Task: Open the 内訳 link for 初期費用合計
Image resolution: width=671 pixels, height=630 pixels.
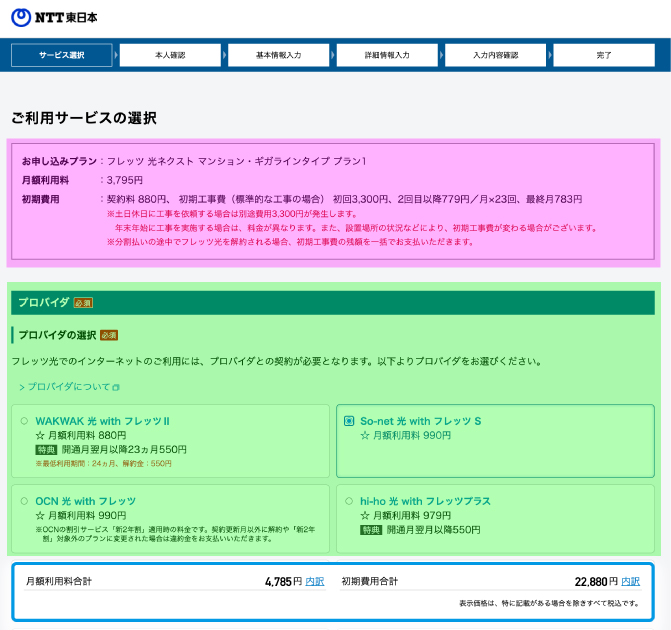Action: click(x=630, y=582)
